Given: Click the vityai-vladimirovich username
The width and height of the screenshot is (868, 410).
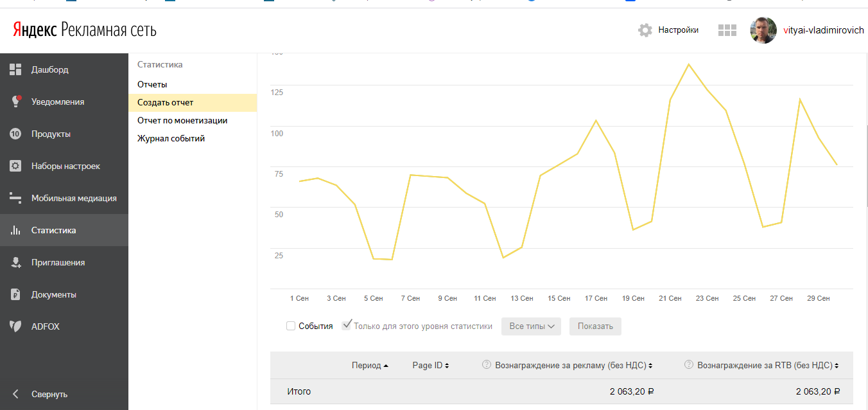Looking at the screenshot, I should [824, 30].
